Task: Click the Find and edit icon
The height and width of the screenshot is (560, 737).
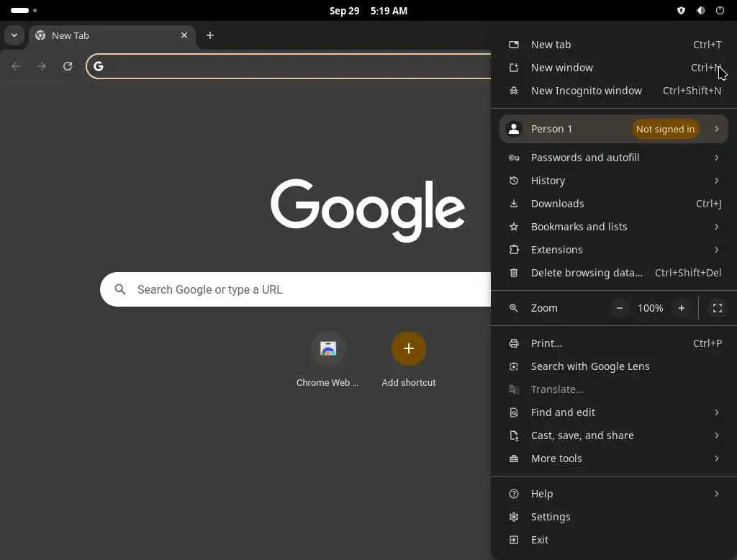Action: point(514,412)
